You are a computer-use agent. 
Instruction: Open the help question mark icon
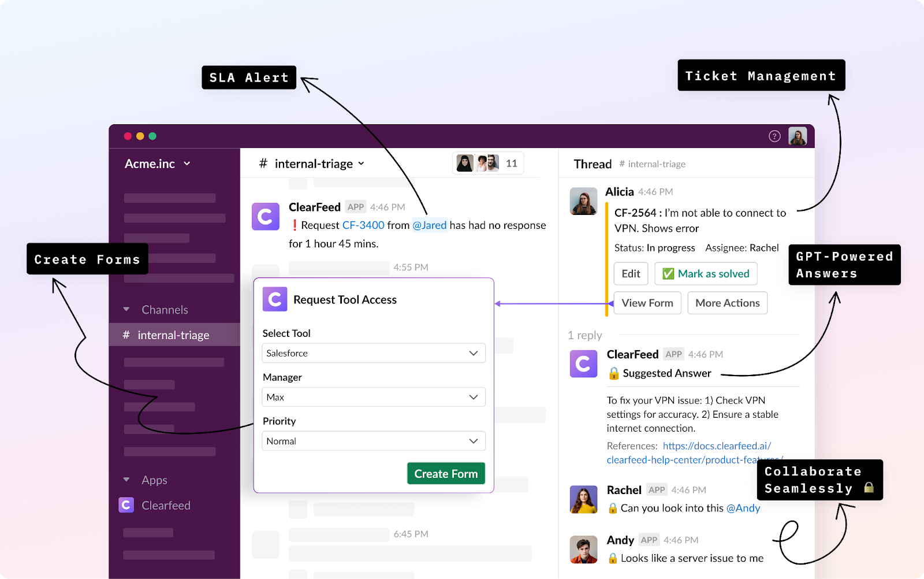tap(774, 136)
